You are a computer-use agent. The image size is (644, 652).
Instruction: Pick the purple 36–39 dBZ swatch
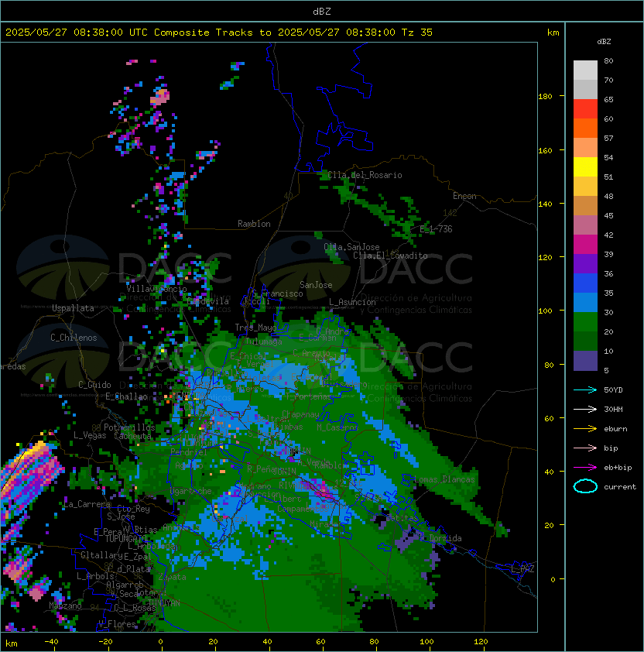(x=585, y=264)
